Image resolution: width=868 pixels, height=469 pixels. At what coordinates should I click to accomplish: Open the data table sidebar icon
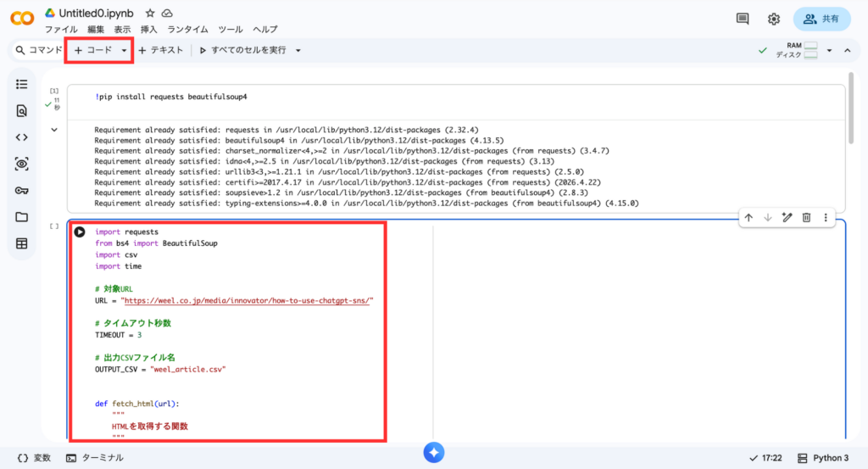pos(21,243)
